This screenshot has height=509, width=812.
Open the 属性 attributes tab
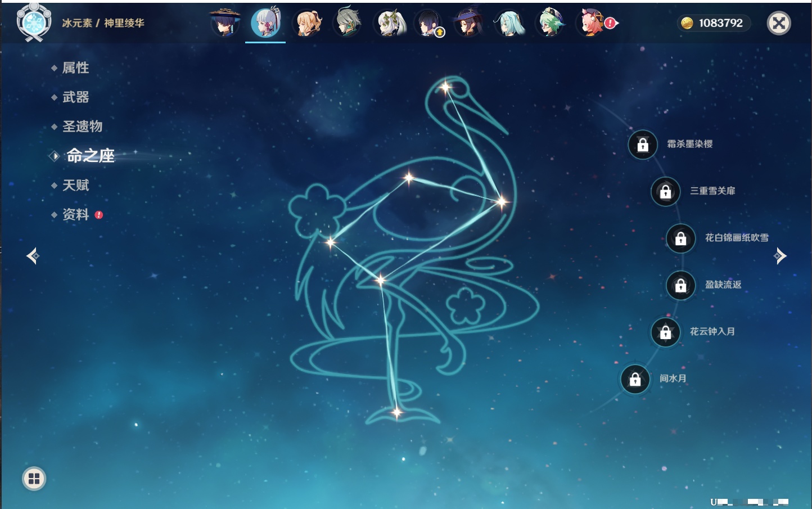pyautogui.click(x=75, y=68)
